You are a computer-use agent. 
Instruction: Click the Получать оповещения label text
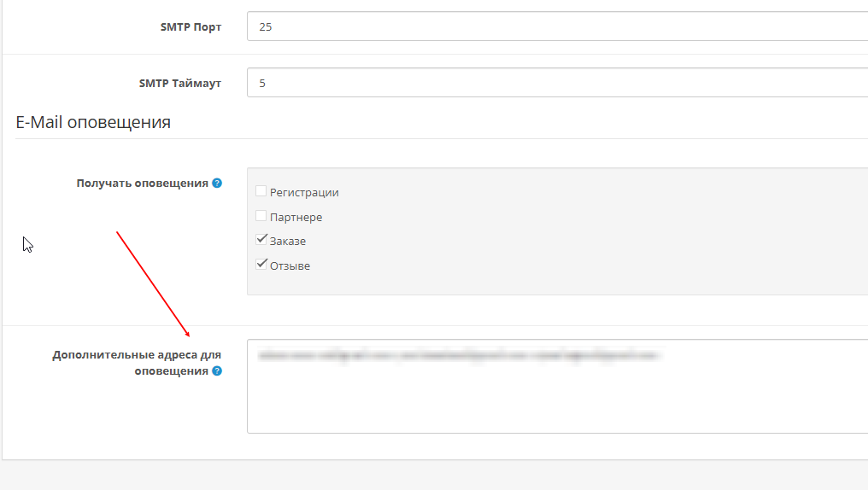pos(142,183)
